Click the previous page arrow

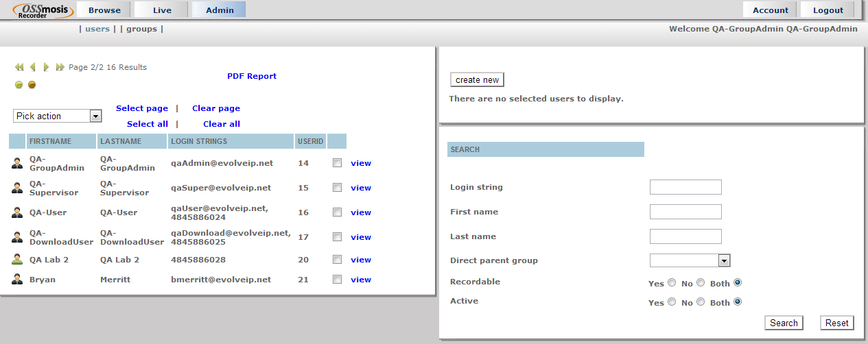pyautogui.click(x=32, y=67)
